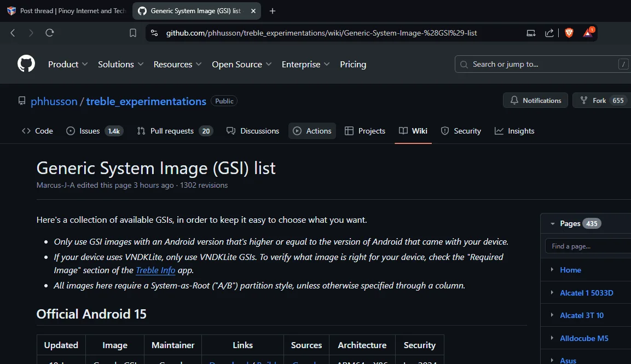Select the Wiki tab
Image resolution: width=631 pixels, height=364 pixels.
coord(413,131)
